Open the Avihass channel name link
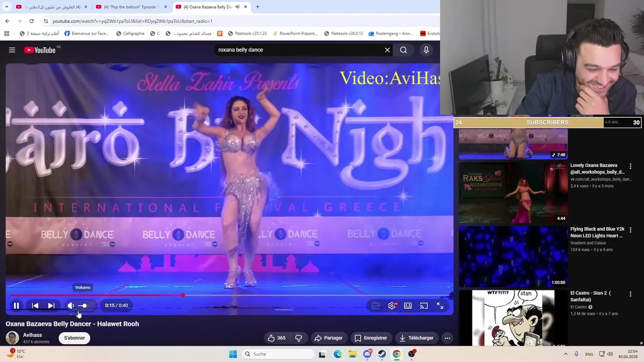 click(33, 335)
